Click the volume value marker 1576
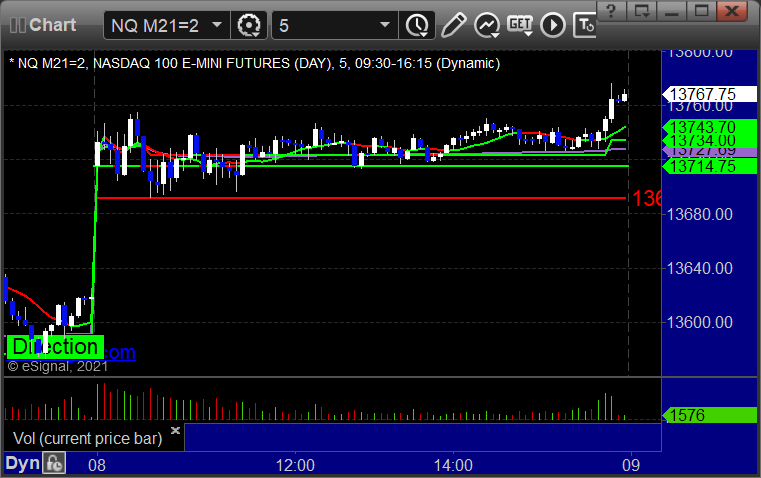The image size is (761, 478). [x=709, y=415]
